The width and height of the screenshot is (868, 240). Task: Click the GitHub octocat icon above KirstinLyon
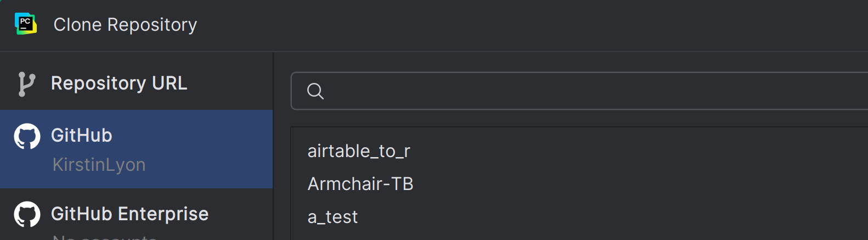tap(27, 136)
